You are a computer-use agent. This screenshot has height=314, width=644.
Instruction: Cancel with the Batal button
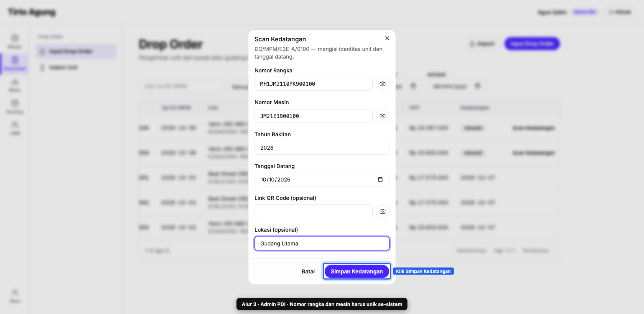tap(308, 271)
